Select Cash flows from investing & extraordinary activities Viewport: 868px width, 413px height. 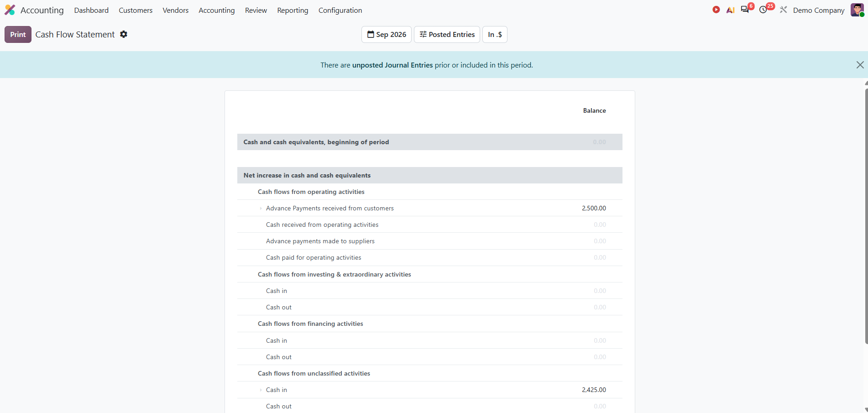[x=429, y=274]
